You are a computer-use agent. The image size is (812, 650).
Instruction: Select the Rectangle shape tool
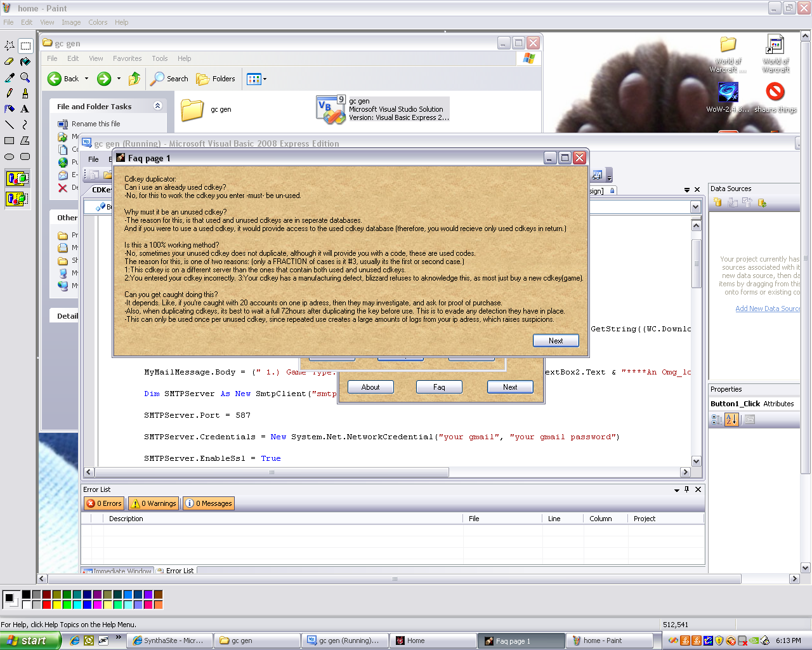[x=10, y=141]
